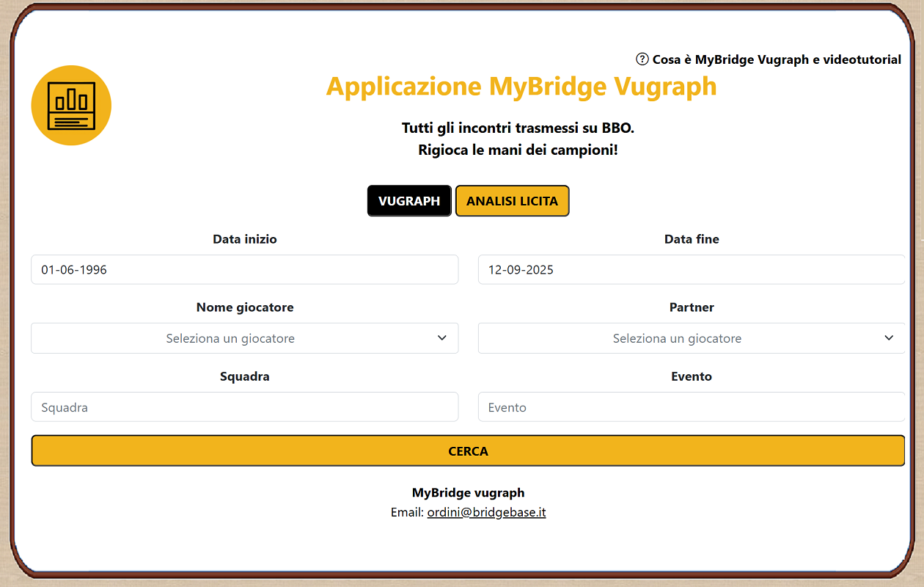
Task: Click the chevron arrow in Partner selector
Action: point(889,338)
